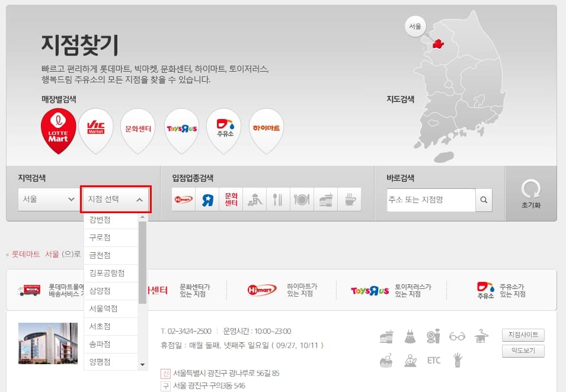This screenshot has height=392, width=566.
Task: Filter tenants by Toys R Us icon
Action: [207, 199]
